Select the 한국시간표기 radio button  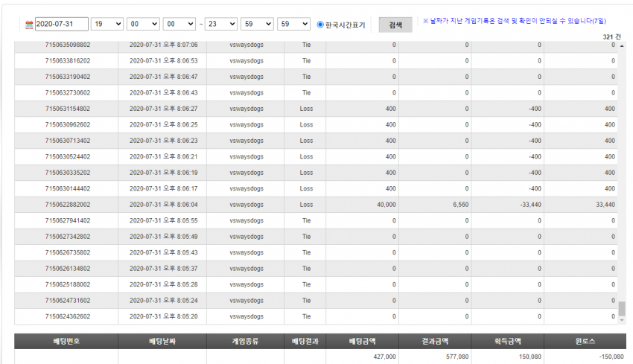tap(320, 25)
